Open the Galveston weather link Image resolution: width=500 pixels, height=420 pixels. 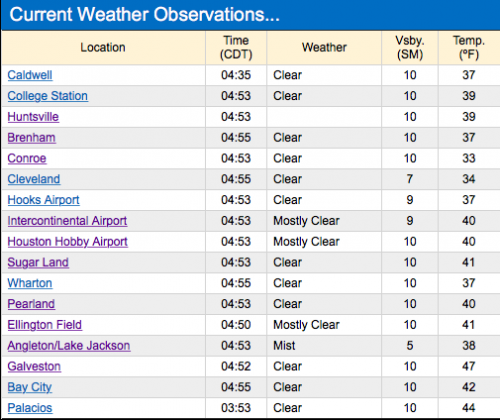click(34, 366)
